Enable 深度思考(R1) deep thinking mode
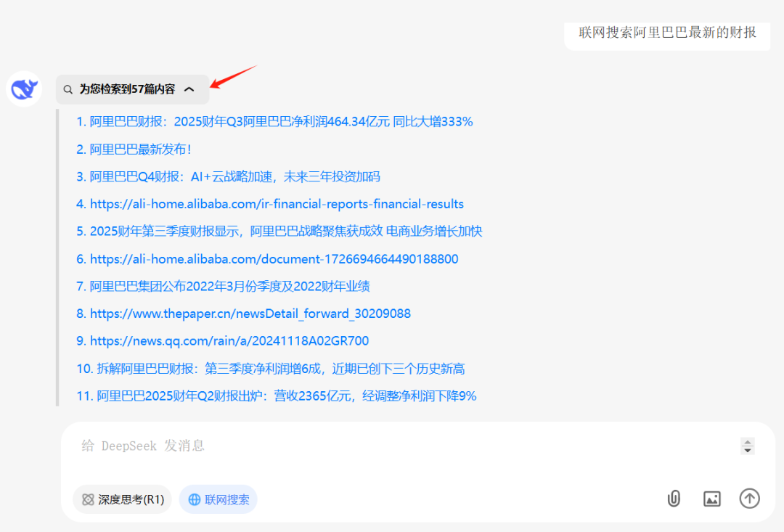Screen dimensions: 784x532 121,499
